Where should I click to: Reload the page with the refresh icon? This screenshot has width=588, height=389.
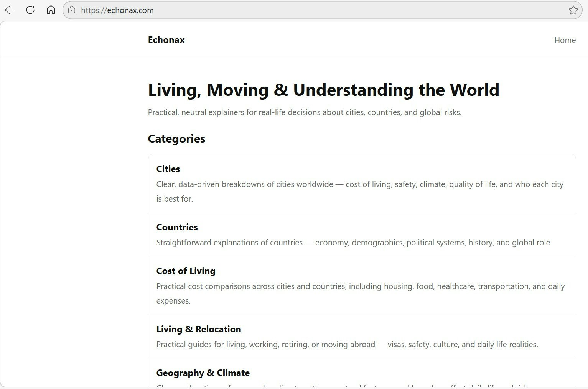click(30, 10)
